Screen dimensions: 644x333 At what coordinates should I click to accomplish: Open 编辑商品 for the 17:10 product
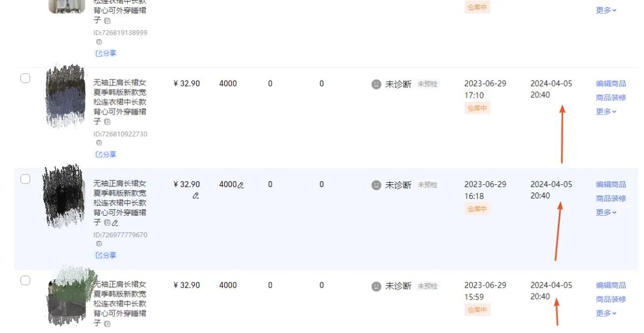tap(611, 83)
